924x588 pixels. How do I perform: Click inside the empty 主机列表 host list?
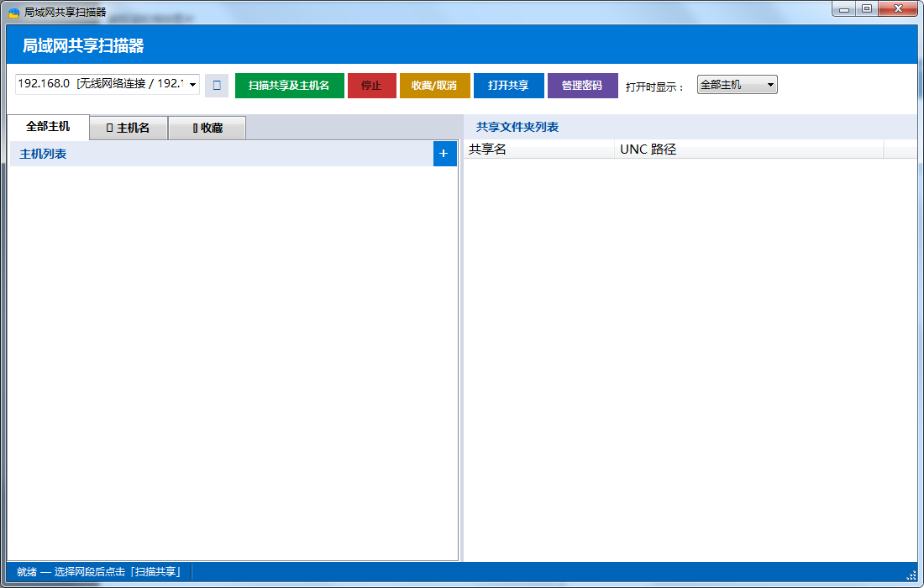pos(234,361)
